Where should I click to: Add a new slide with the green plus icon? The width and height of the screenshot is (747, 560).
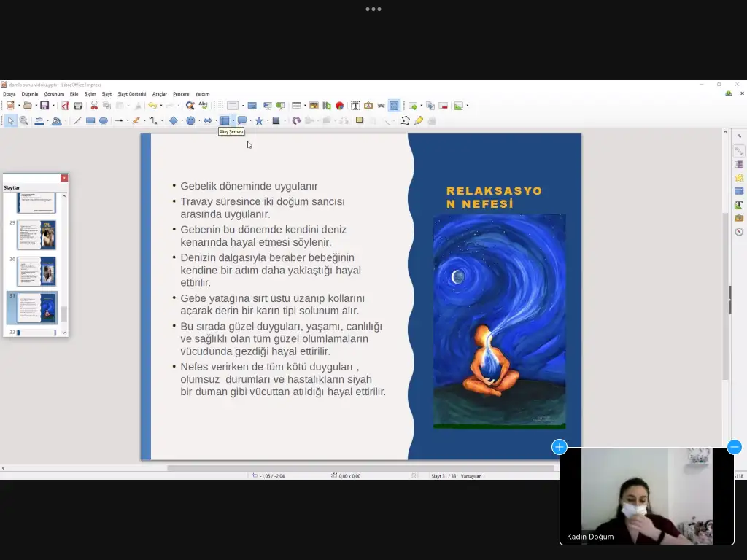413,106
